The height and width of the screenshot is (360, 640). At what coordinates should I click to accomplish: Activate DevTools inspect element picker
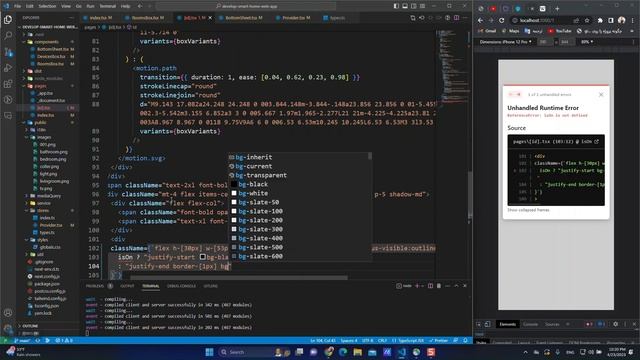[479, 324]
